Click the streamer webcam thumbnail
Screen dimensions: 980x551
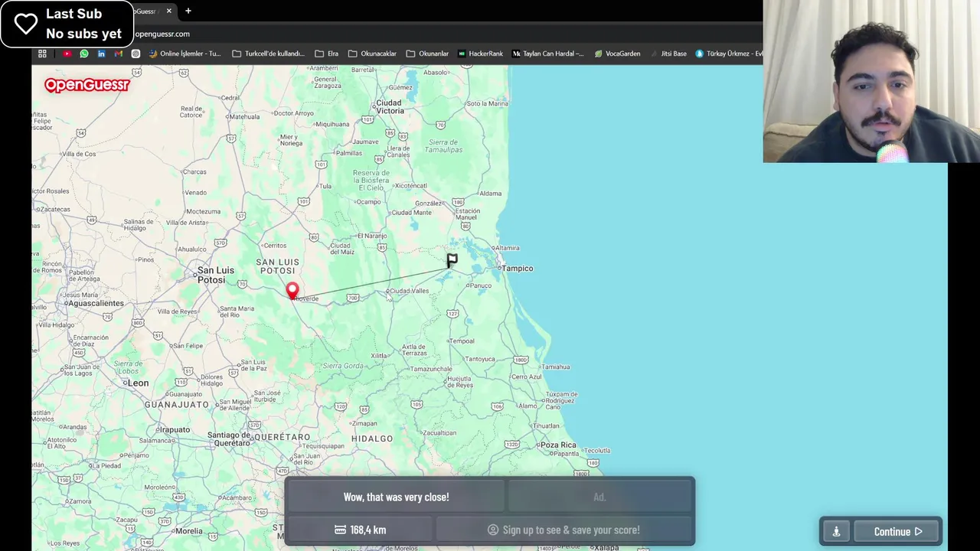(871, 81)
